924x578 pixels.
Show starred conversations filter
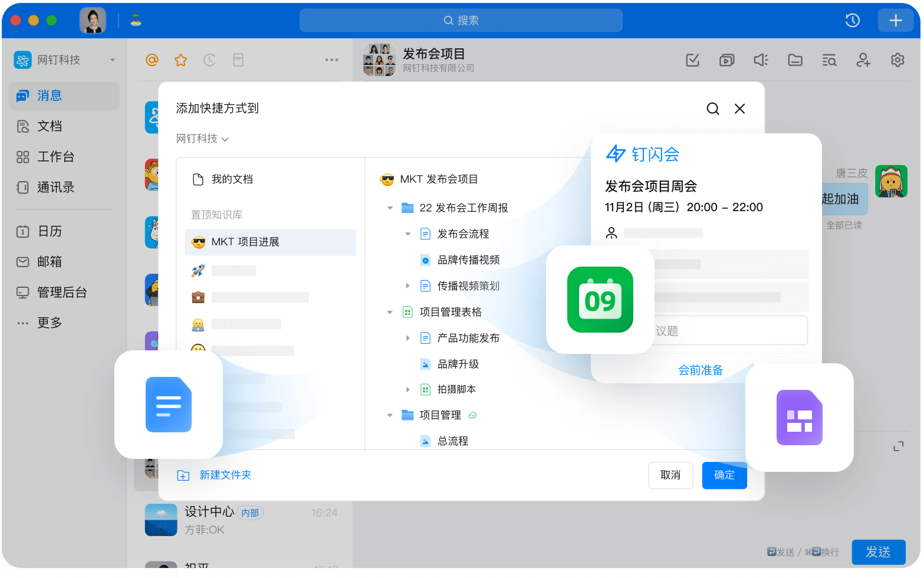tap(181, 60)
